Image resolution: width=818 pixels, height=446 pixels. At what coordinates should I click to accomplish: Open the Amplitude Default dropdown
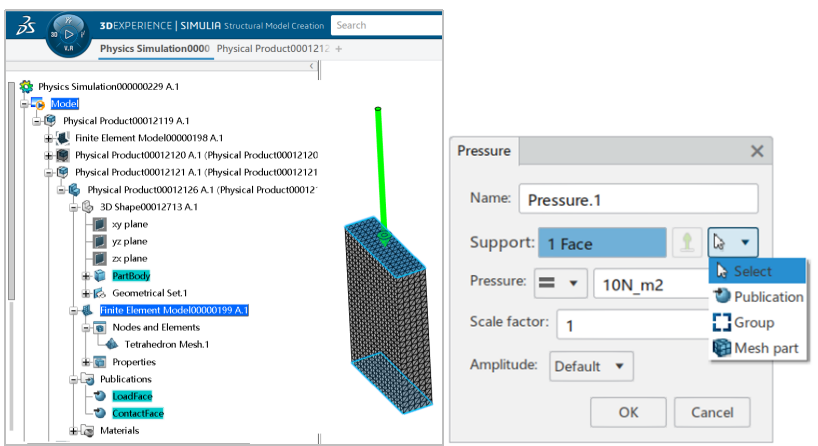coord(591,366)
